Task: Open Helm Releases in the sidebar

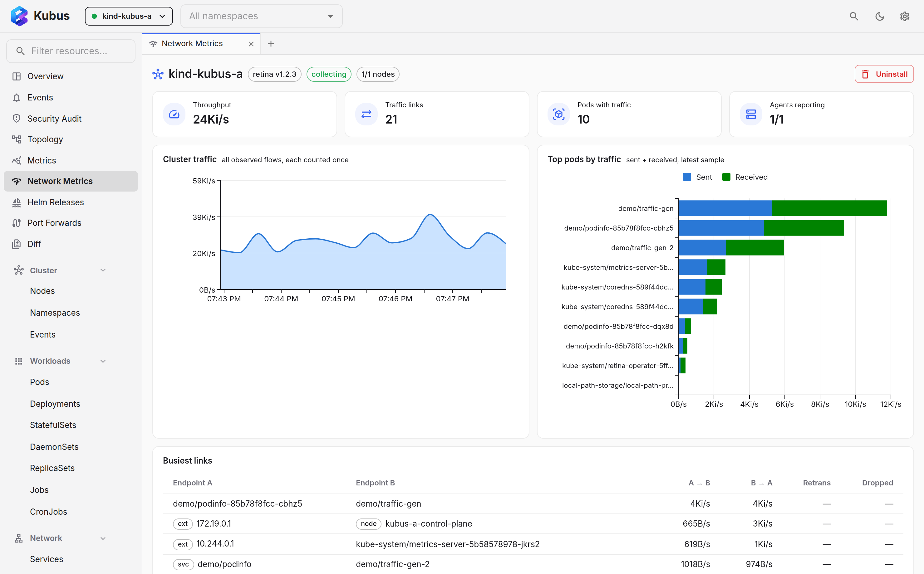Action: click(71, 202)
